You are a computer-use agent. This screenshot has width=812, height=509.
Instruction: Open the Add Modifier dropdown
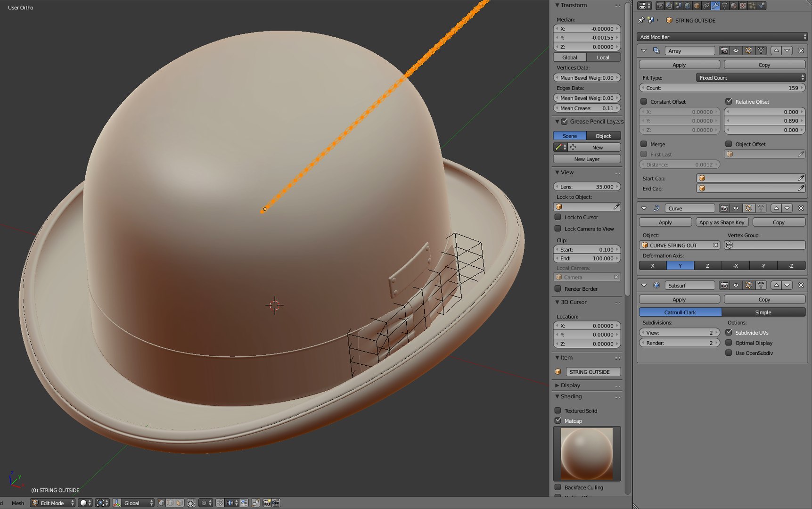(x=722, y=37)
